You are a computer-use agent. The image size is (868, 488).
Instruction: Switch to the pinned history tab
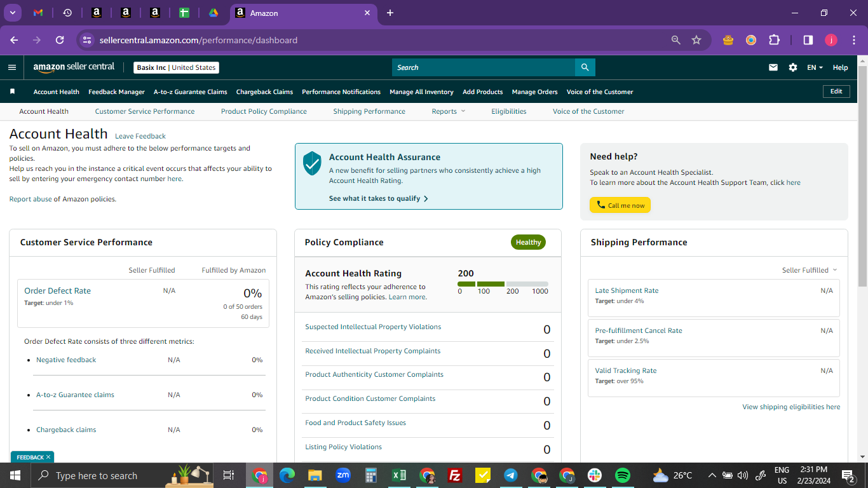(67, 13)
